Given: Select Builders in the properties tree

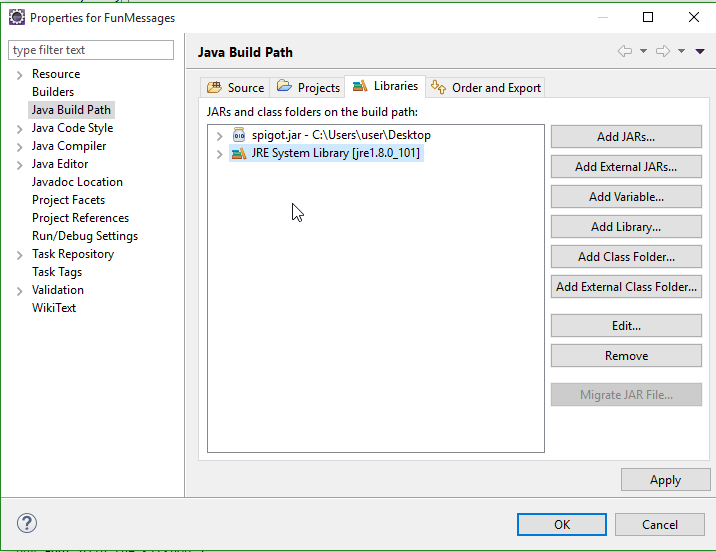Looking at the screenshot, I should click(53, 92).
